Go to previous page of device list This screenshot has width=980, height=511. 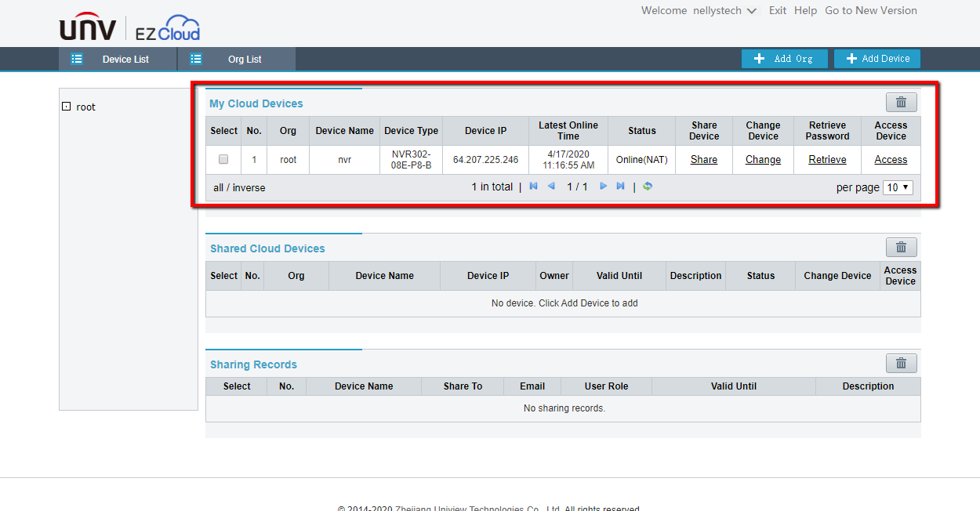click(550, 187)
